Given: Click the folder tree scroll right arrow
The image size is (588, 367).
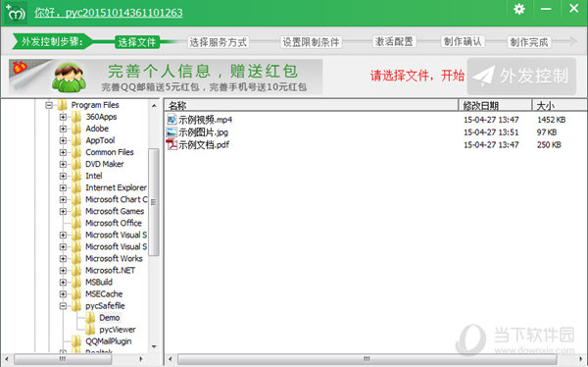Looking at the screenshot, I should (x=141, y=359).
